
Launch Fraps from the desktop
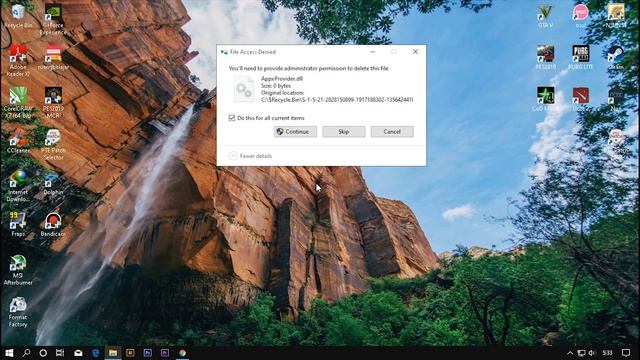coord(18,224)
